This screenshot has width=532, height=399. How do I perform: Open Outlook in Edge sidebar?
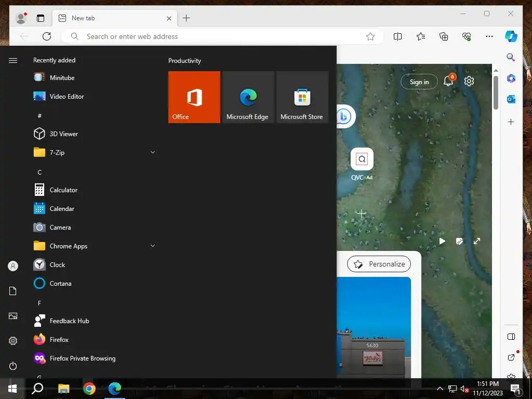511,99
